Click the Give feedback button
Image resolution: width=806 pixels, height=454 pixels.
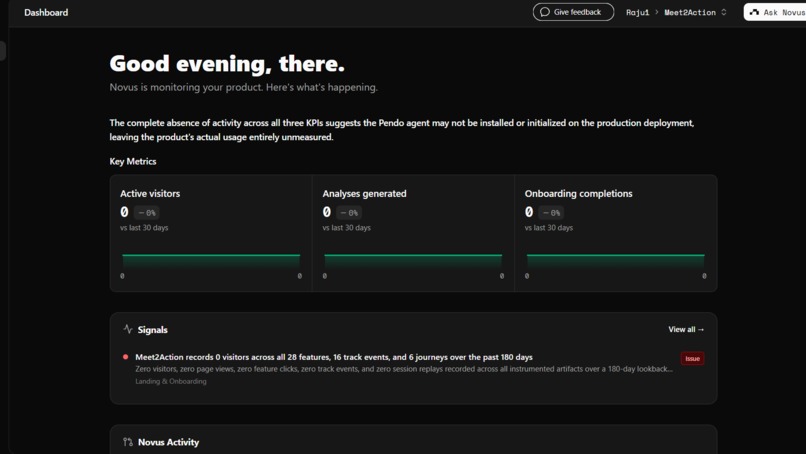pos(573,12)
